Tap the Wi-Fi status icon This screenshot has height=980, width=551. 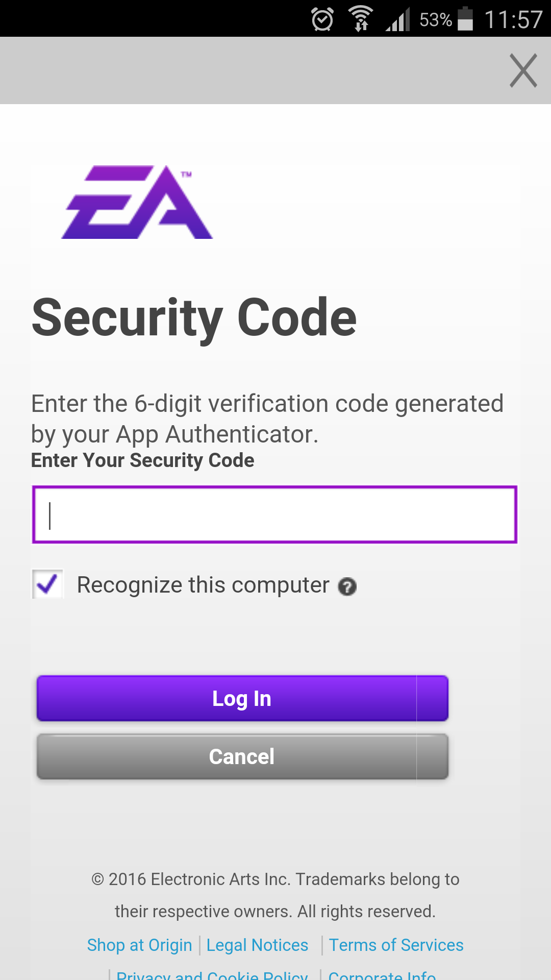point(361,18)
